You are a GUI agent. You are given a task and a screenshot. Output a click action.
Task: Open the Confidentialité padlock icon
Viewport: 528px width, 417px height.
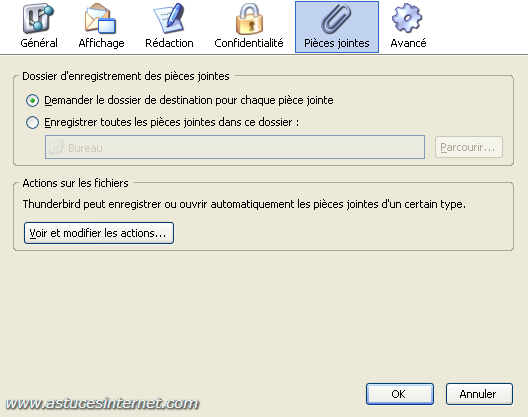tap(249, 19)
